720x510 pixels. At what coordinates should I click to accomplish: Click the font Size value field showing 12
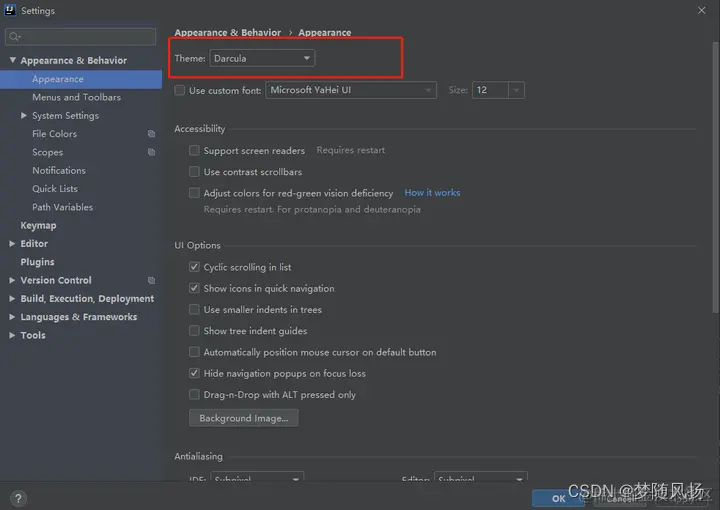[490, 90]
